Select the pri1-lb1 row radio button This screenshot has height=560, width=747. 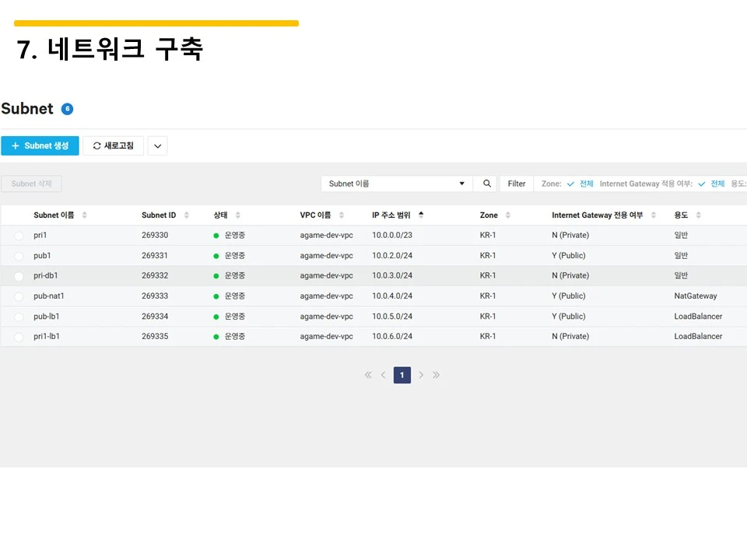(19, 337)
